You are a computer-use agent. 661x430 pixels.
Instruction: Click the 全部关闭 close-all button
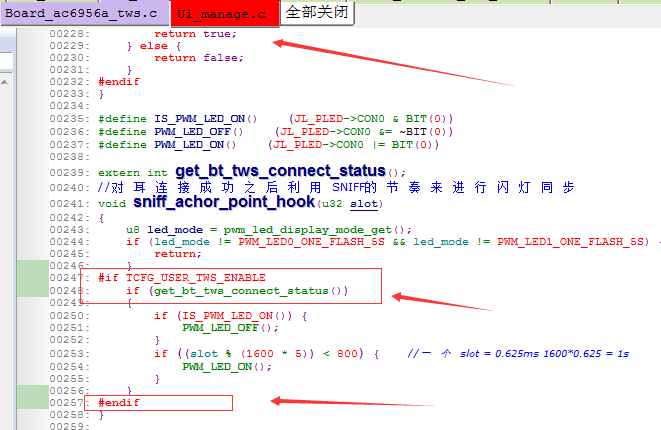(x=317, y=13)
